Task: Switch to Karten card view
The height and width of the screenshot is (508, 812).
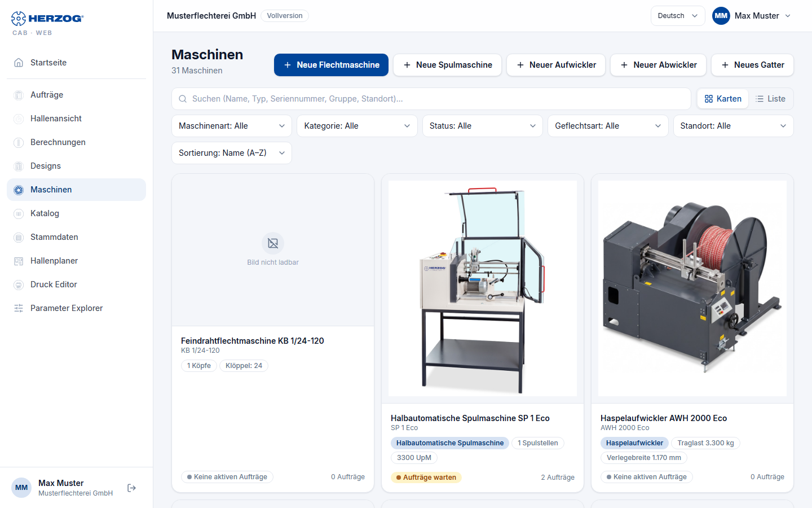Action: pos(723,99)
